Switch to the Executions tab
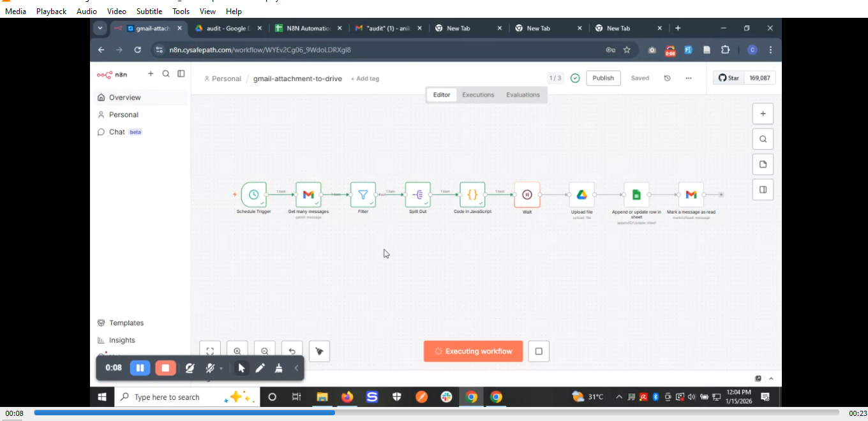Image resolution: width=868 pixels, height=421 pixels. 478,95
